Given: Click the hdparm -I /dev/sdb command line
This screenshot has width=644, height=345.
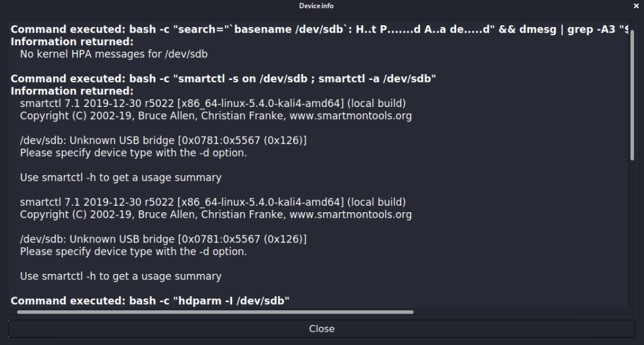Looking at the screenshot, I should [150, 301].
